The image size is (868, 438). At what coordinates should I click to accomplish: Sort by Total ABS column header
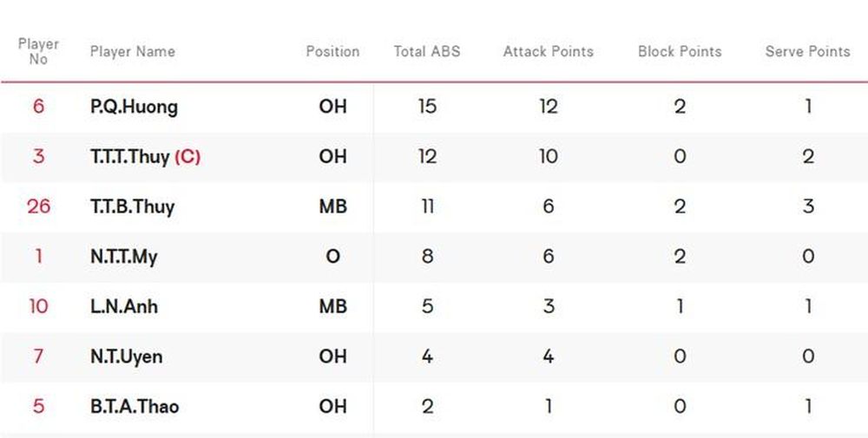[427, 51]
